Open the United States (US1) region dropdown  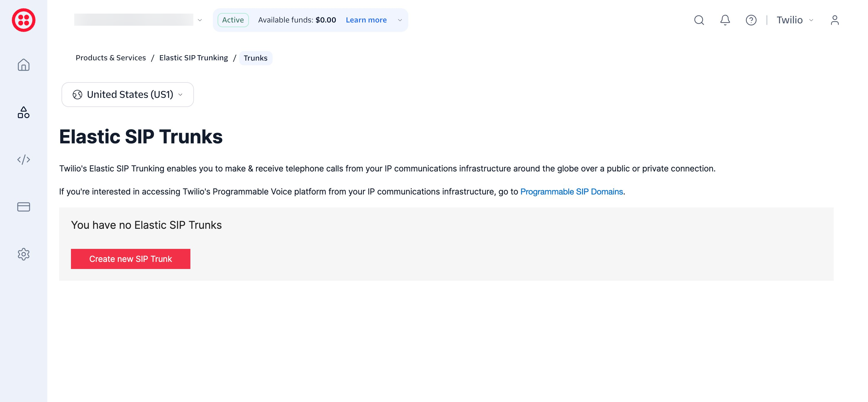(x=128, y=95)
